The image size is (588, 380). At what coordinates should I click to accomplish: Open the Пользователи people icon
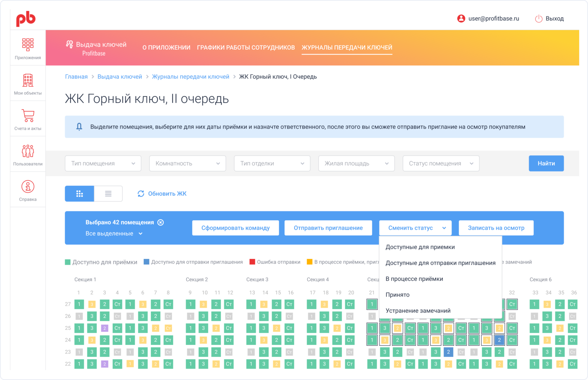(x=28, y=151)
